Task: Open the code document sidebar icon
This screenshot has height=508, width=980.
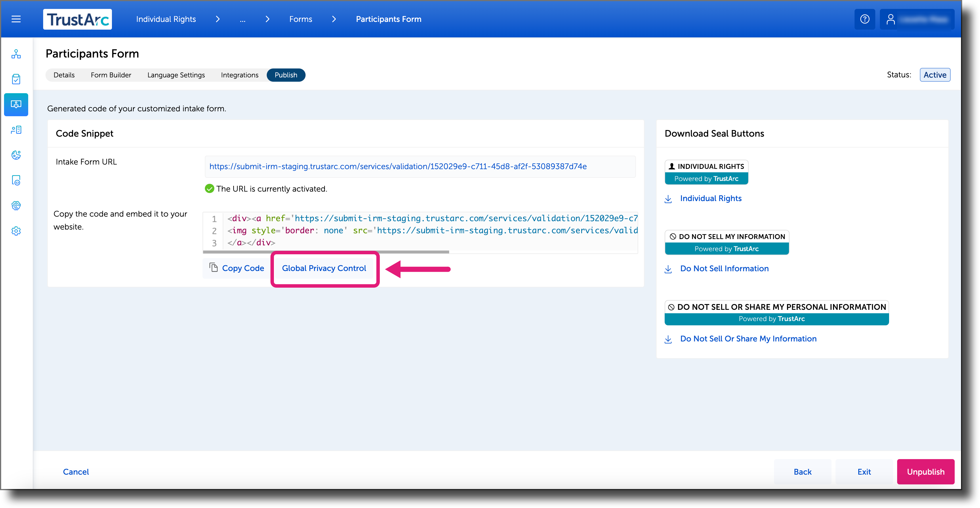Action: click(16, 181)
